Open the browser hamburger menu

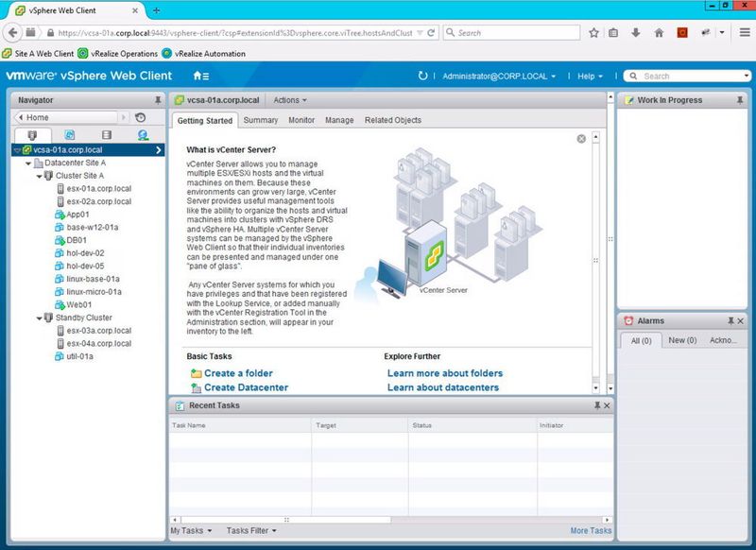tap(745, 33)
